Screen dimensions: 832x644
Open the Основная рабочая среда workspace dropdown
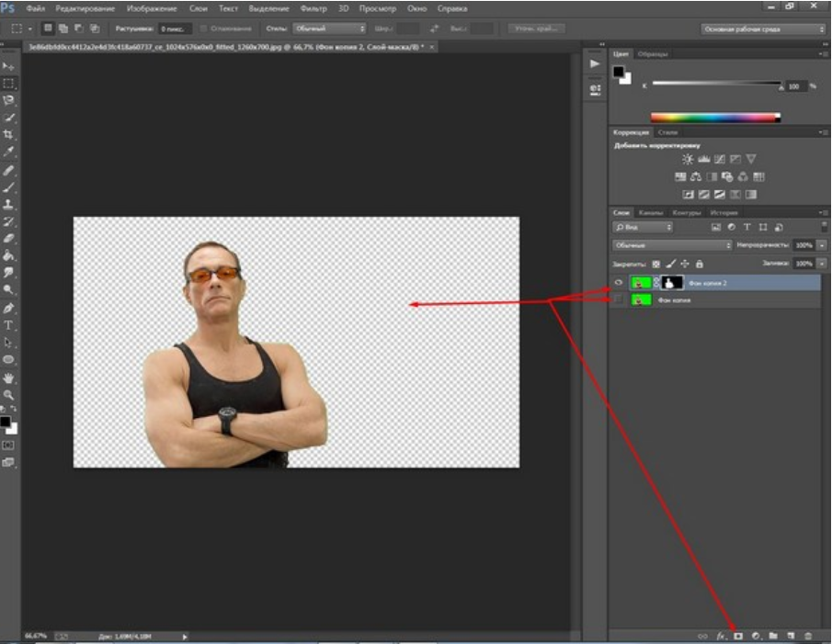tap(762, 29)
